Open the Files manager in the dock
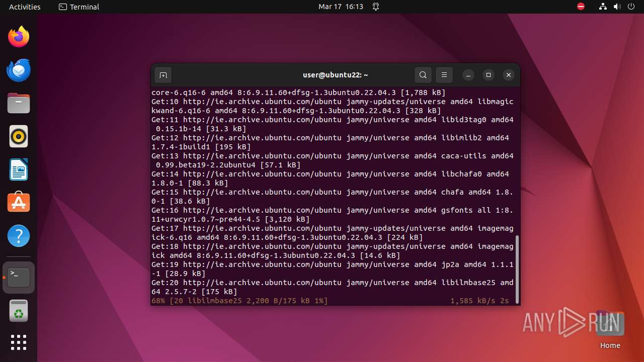 (19, 103)
